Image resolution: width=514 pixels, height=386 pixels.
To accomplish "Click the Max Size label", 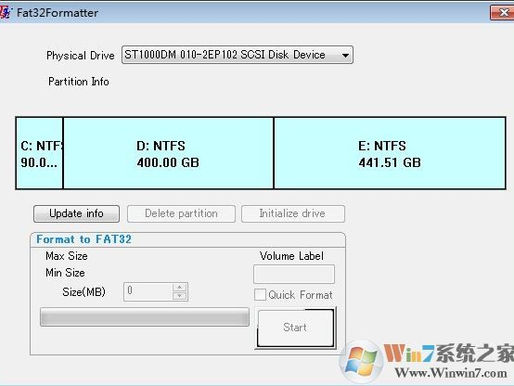I will pos(66,256).
